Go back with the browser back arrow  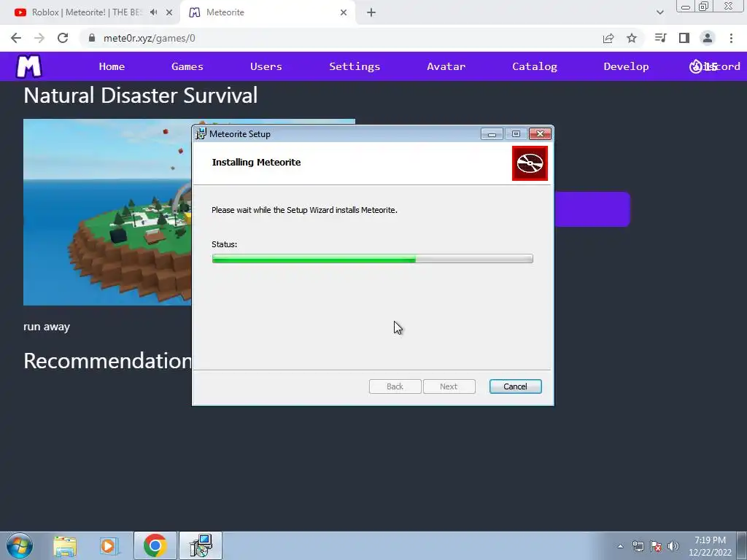click(16, 38)
